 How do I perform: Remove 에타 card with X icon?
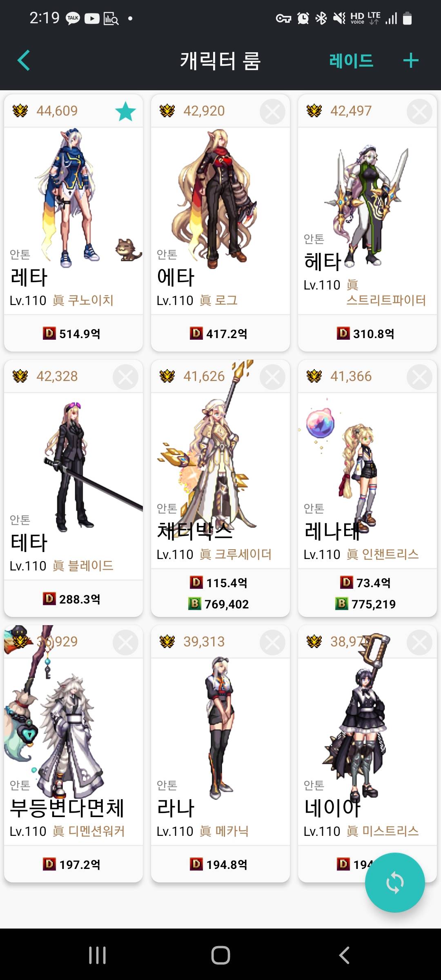coord(272,111)
